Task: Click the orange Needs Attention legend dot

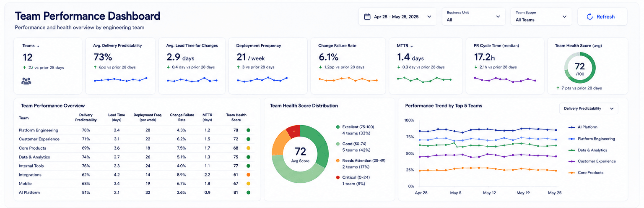Action: [338, 161]
